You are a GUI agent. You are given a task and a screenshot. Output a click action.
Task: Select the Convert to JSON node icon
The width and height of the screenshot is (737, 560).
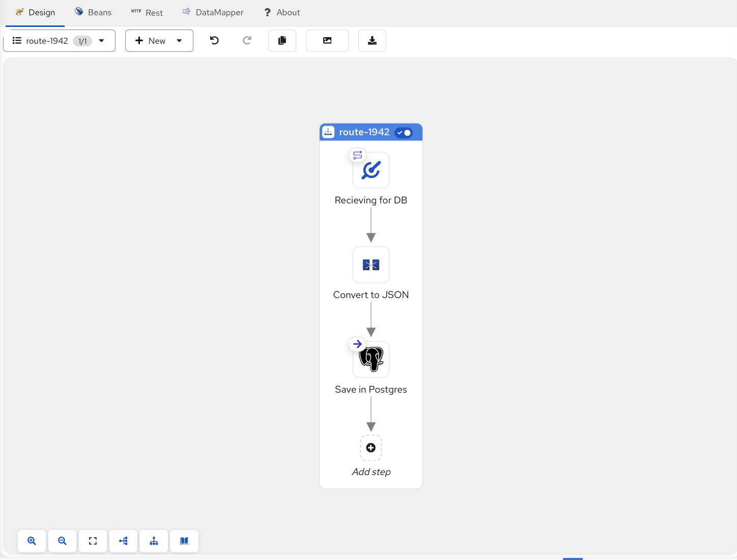(371, 265)
